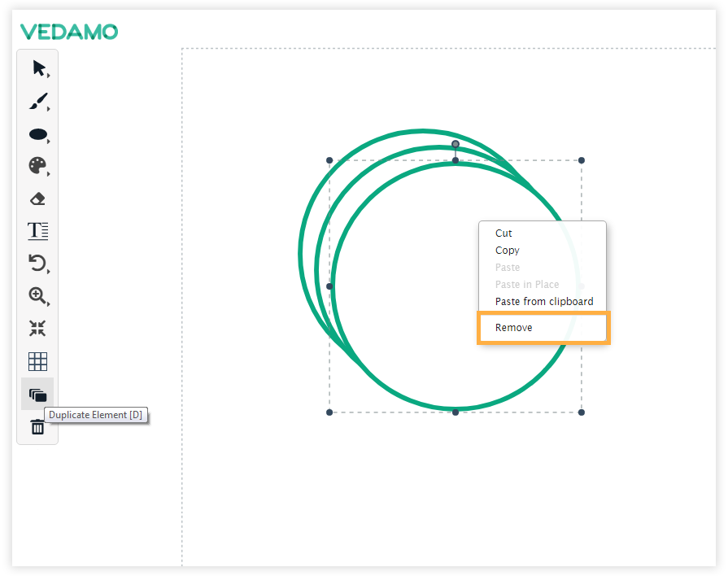Expand the palette tool submenu arrow
Image resolution: width=728 pixels, height=576 pixels.
48,174
